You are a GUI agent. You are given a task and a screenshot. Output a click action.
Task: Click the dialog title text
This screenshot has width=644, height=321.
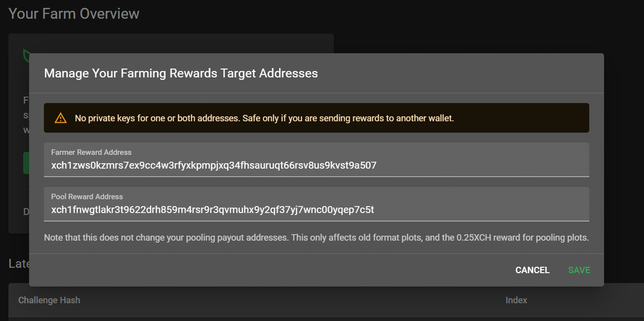click(x=180, y=73)
